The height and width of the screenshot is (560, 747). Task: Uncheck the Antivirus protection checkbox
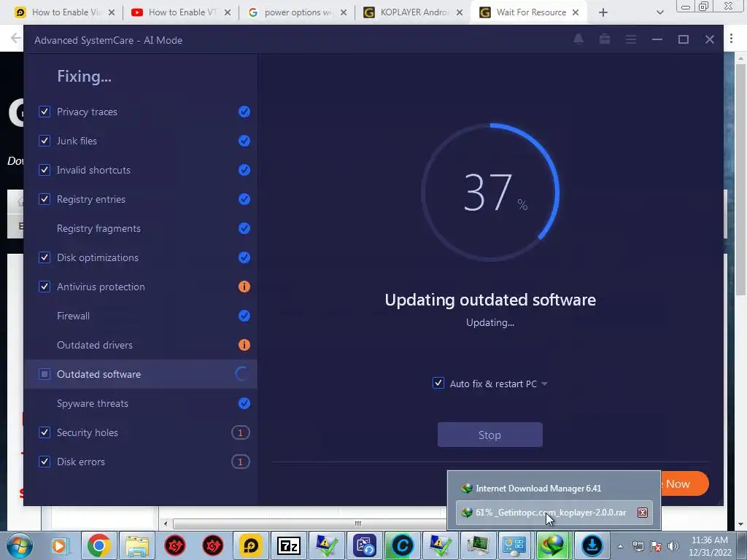click(44, 287)
